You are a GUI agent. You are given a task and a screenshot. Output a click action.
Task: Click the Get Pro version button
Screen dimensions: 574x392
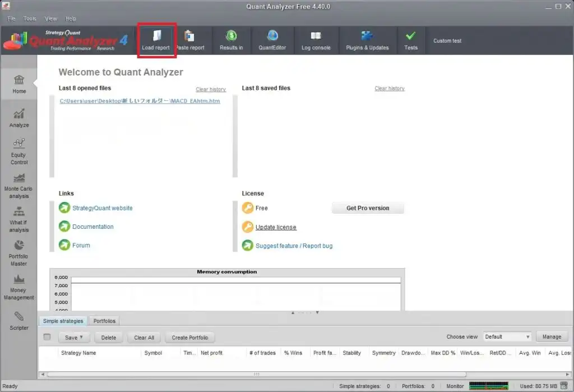pyautogui.click(x=368, y=208)
